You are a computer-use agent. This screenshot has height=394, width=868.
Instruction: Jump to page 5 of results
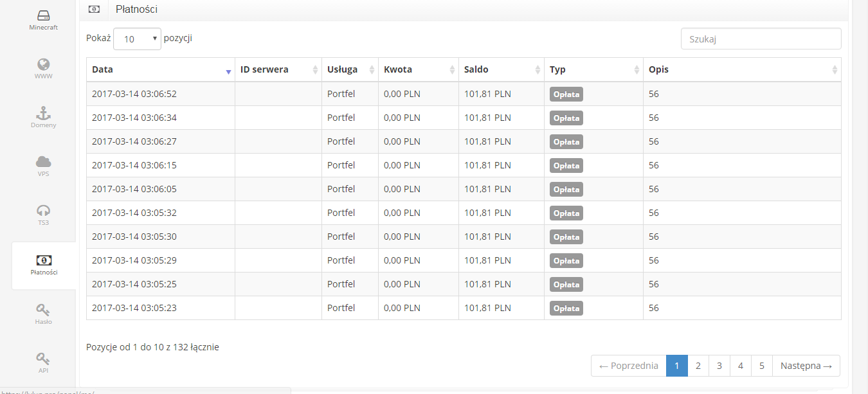pyautogui.click(x=761, y=366)
